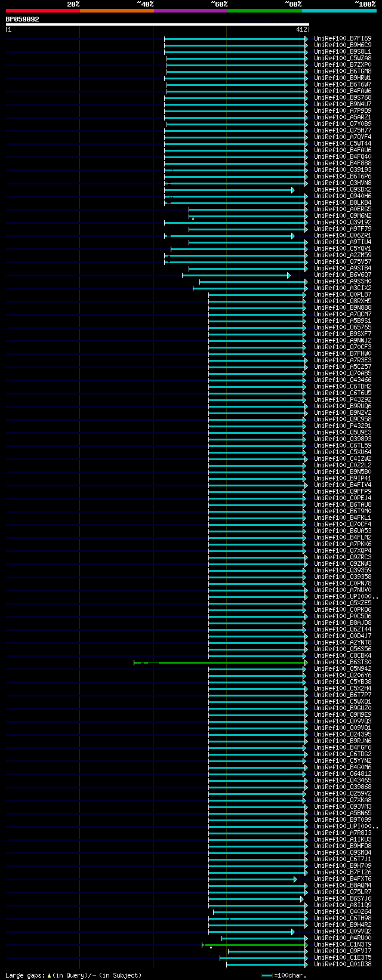Viewport: 382px width, 980px height.
Task: Open hit UniRef100_C1N3T9
Action: [x=343, y=944]
